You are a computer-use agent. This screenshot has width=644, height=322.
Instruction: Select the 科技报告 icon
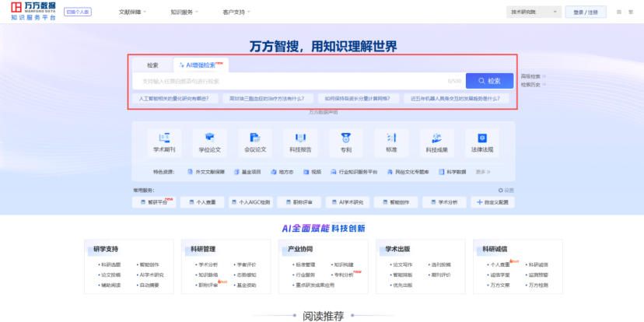300,138
